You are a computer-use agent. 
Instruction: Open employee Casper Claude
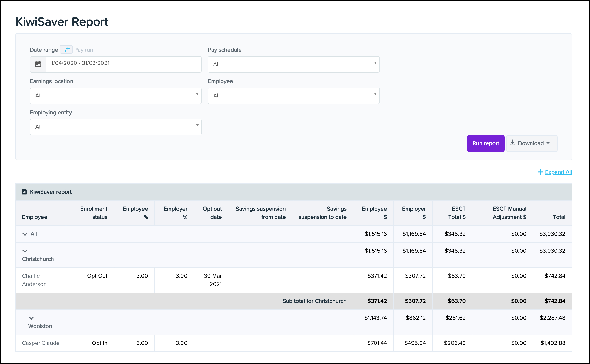coord(41,343)
